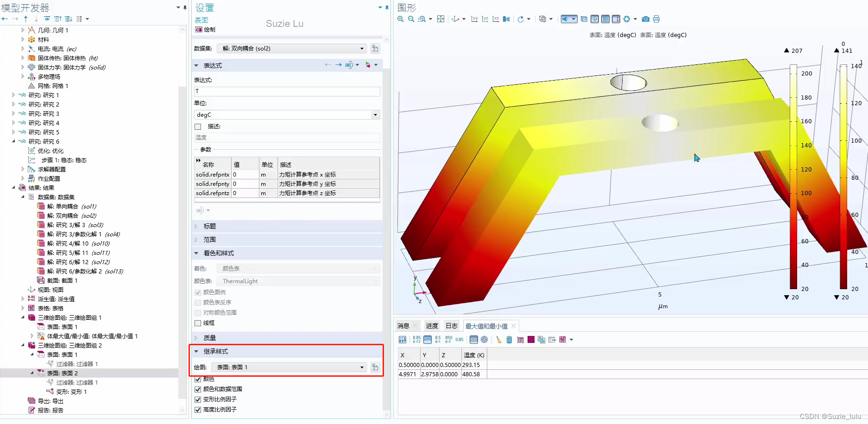868x424 pixels.
Task: Click the Zoom In icon above the graphics window
Action: (x=400, y=19)
